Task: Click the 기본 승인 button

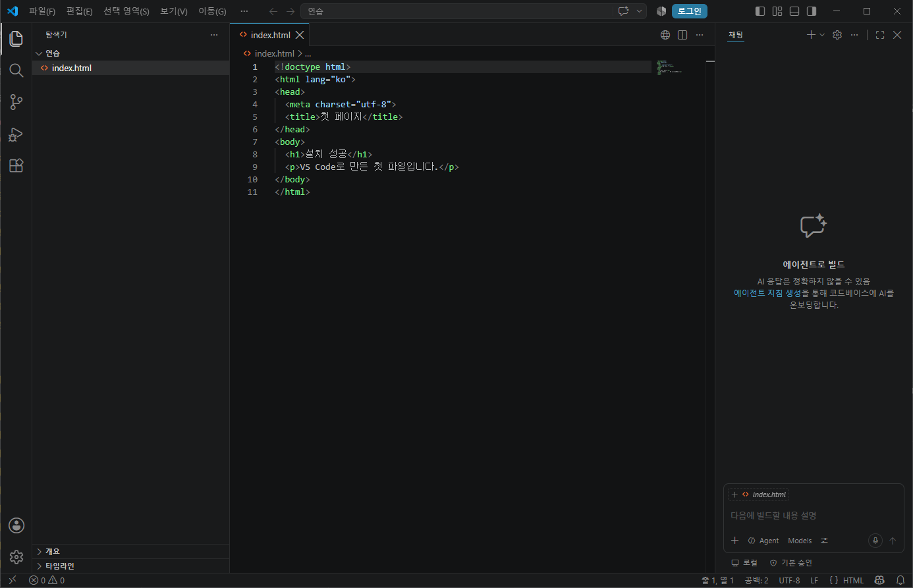Action: (790, 563)
